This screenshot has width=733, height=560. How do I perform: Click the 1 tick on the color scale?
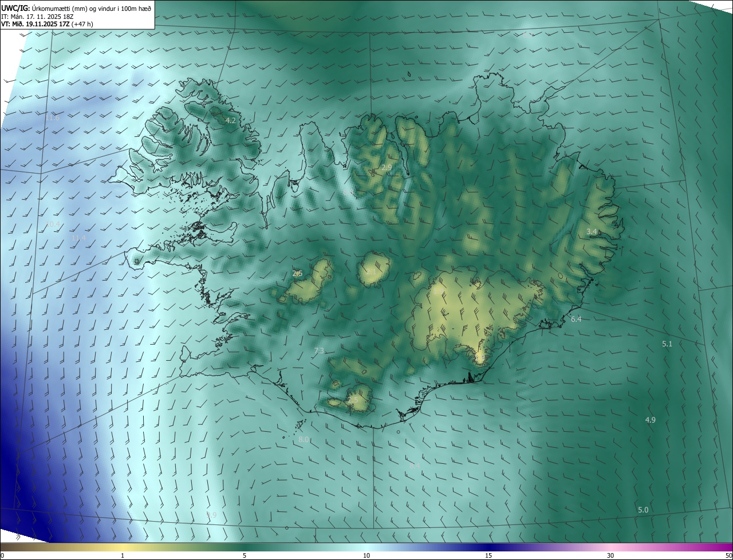123,555
